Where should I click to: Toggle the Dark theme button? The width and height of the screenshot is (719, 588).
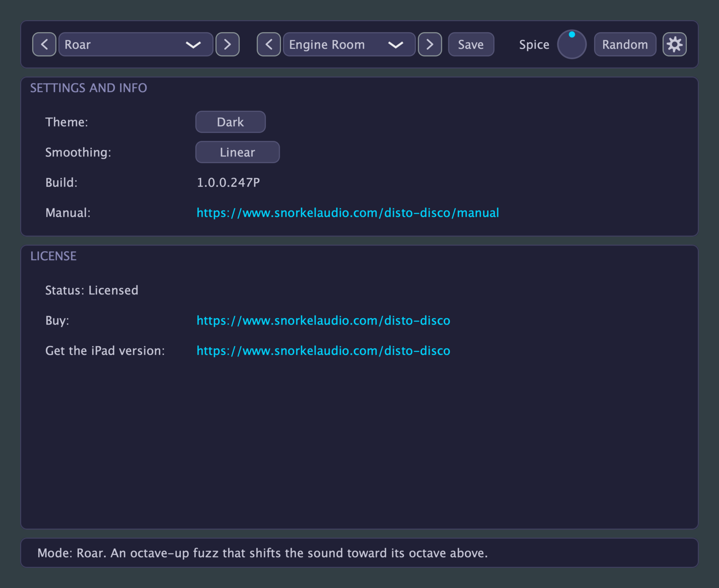(231, 122)
